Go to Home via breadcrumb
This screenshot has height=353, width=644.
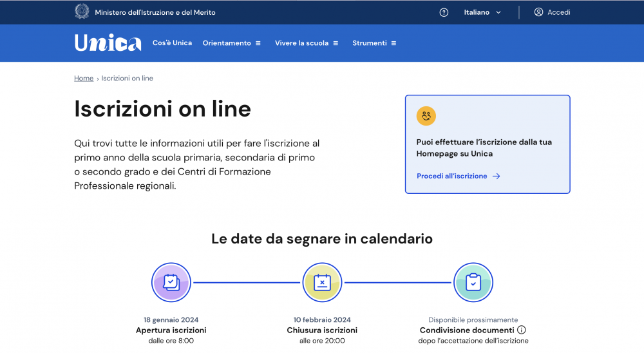(x=84, y=78)
